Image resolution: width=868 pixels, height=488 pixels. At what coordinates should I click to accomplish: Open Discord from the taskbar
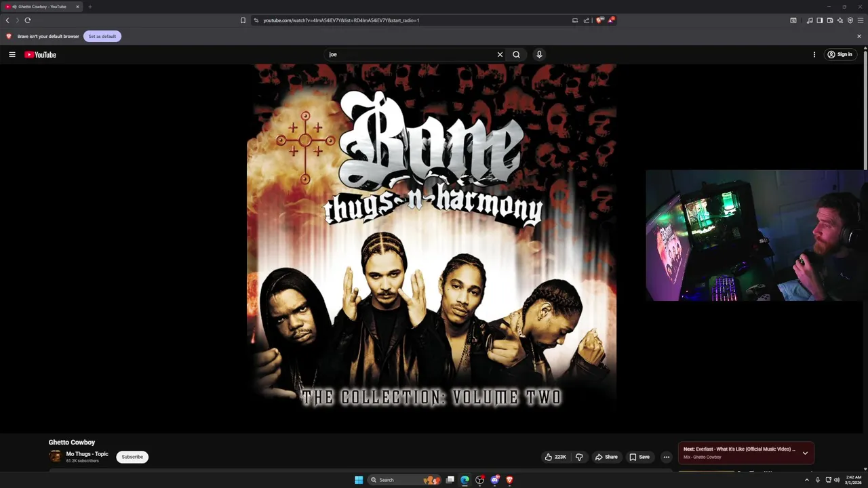coord(494,480)
